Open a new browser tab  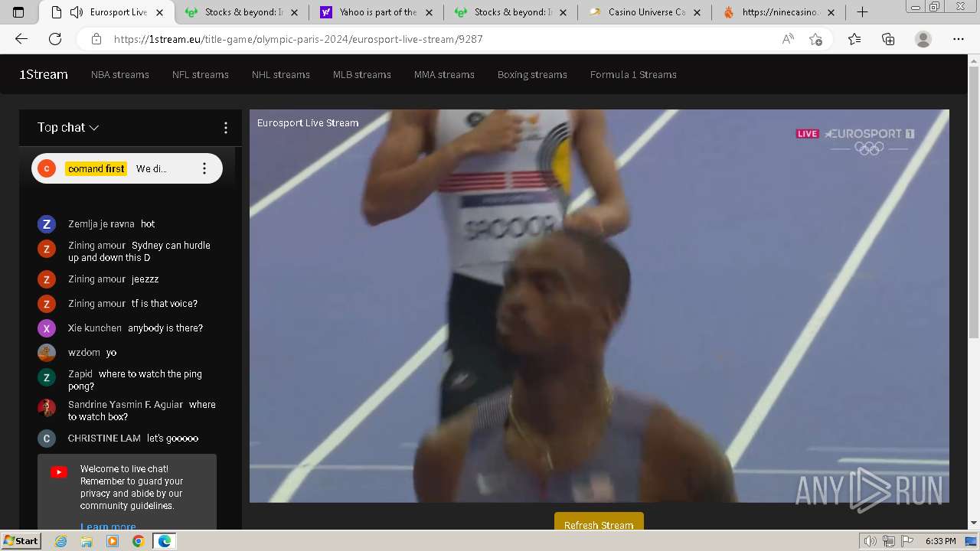[x=862, y=12]
